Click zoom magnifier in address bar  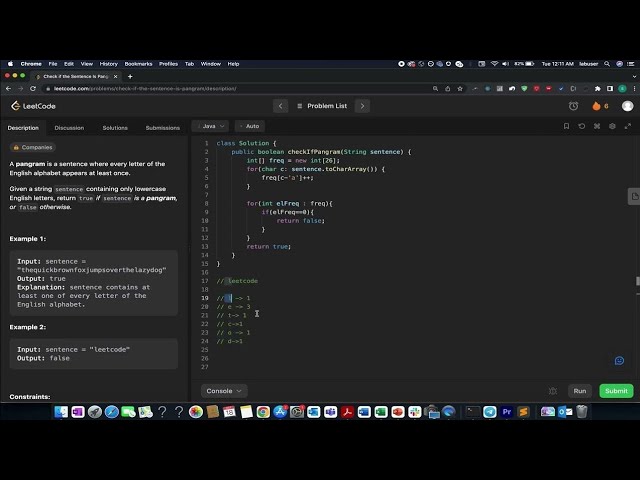436,89
